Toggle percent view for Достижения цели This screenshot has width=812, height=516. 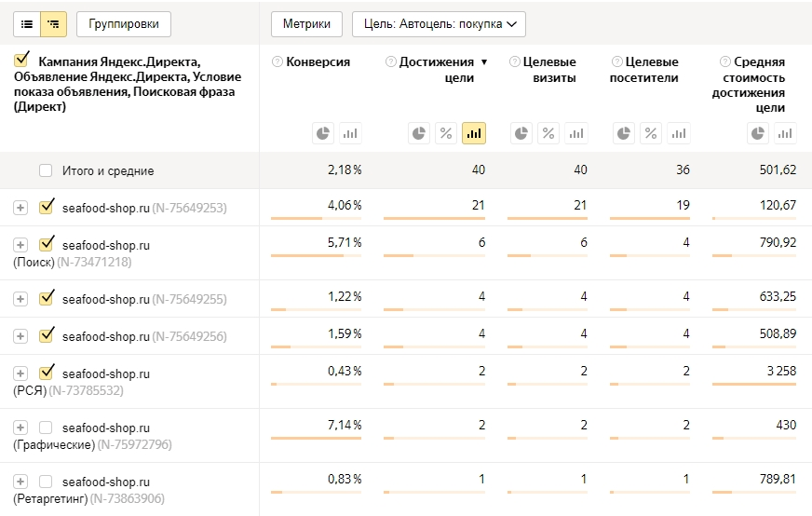pyautogui.click(x=446, y=133)
